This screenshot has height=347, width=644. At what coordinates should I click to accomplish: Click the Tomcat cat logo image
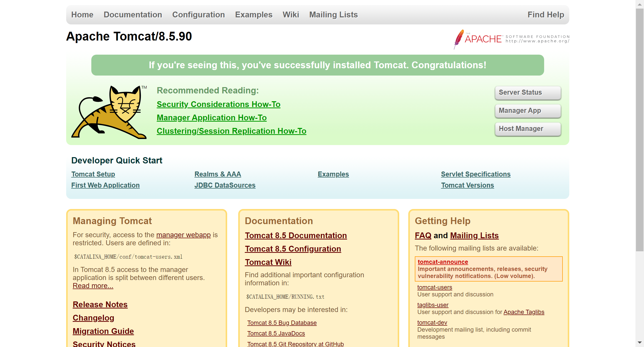click(109, 112)
